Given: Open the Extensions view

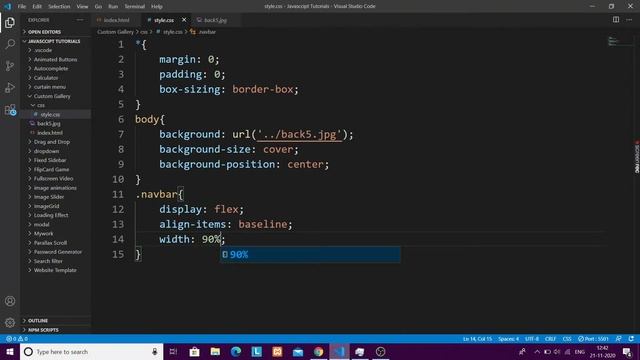Looking at the screenshot, I should [10, 109].
